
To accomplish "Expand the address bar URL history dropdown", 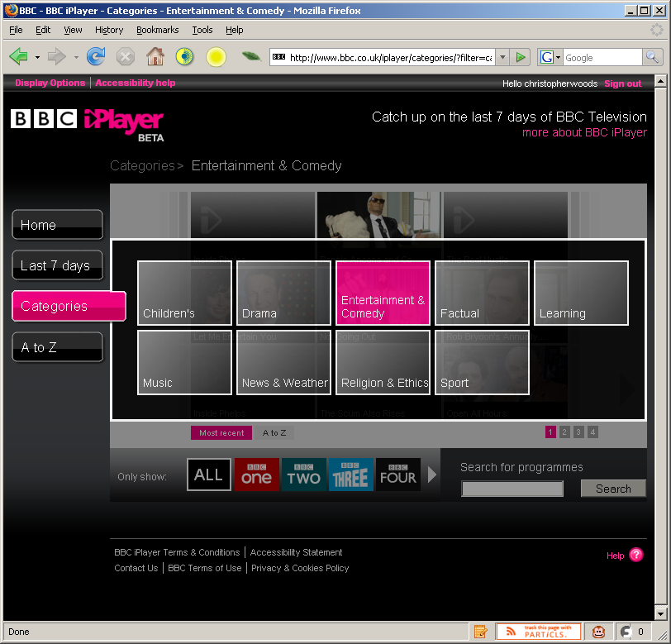I will [502, 57].
